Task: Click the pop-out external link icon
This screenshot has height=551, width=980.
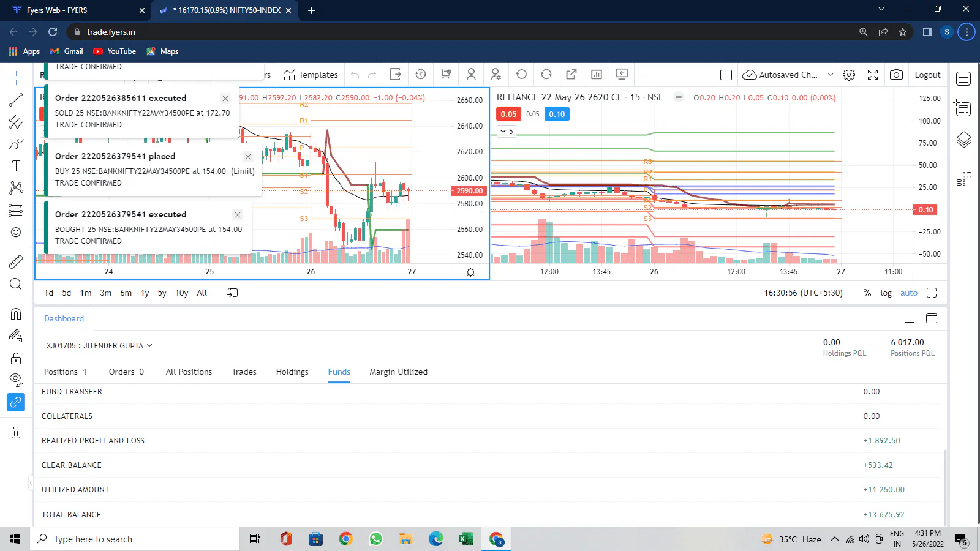Action: tap(571, 75)
